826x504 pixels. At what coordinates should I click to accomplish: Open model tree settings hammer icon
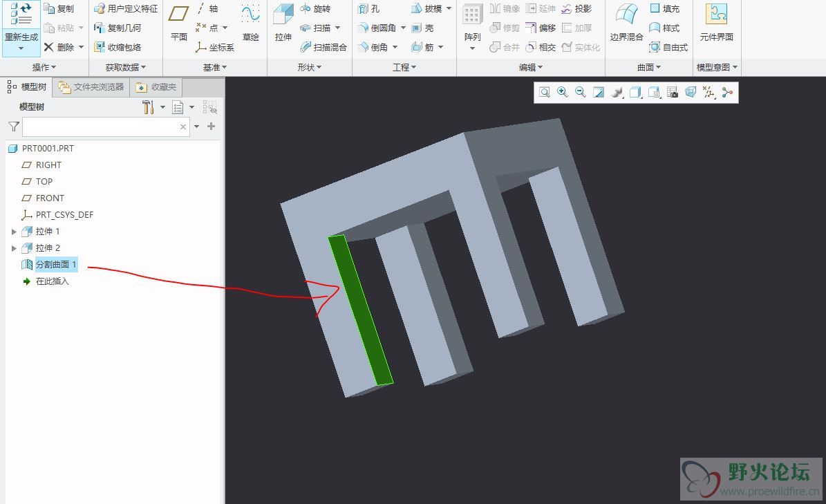[x=148, y=107]
